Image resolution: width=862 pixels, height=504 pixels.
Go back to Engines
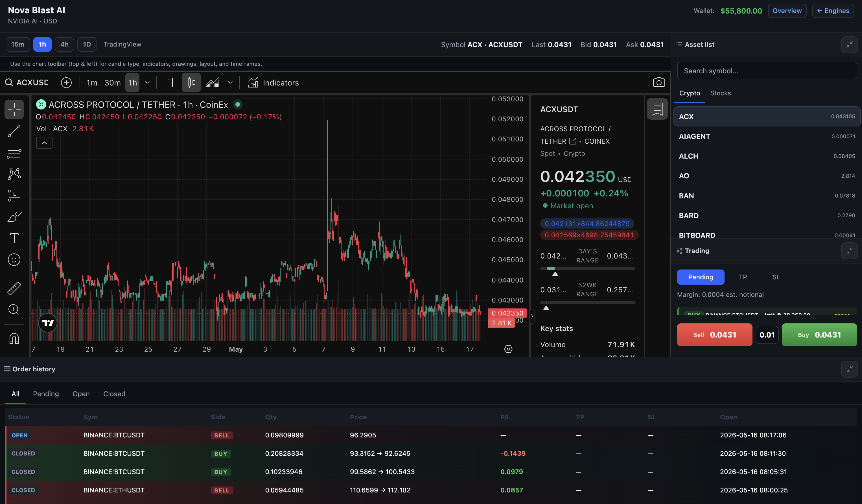(833, 11)
